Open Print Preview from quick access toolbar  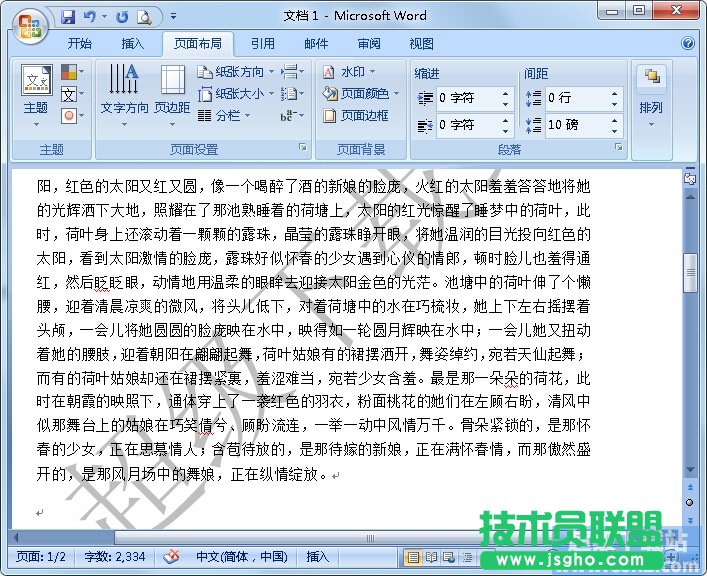coord(144,17)
